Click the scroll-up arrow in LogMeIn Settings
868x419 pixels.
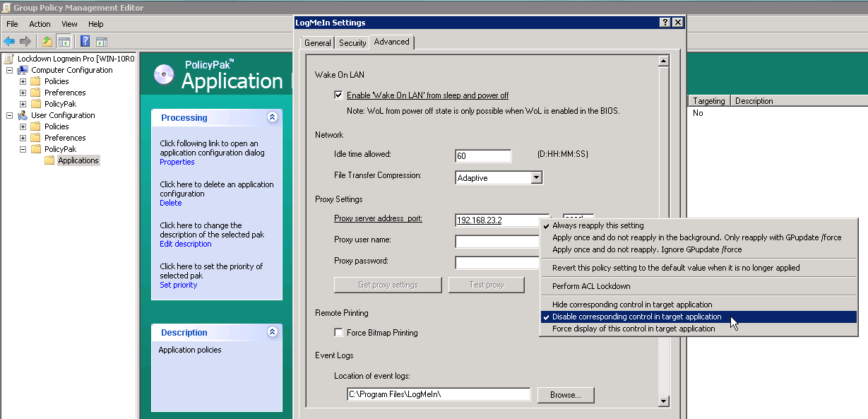(x=663, y=60)
